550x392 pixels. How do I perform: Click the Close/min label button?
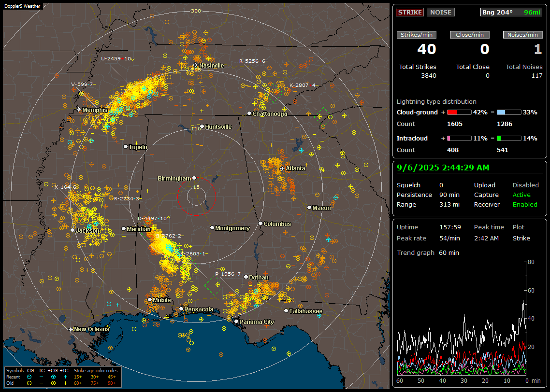pyautogui.click(x=470, y=35)
